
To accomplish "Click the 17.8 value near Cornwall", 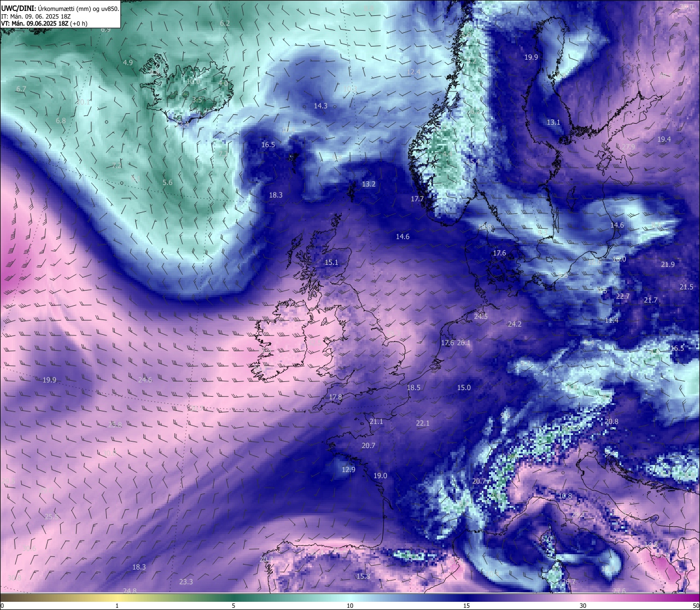I will click(x=335, y=397).
